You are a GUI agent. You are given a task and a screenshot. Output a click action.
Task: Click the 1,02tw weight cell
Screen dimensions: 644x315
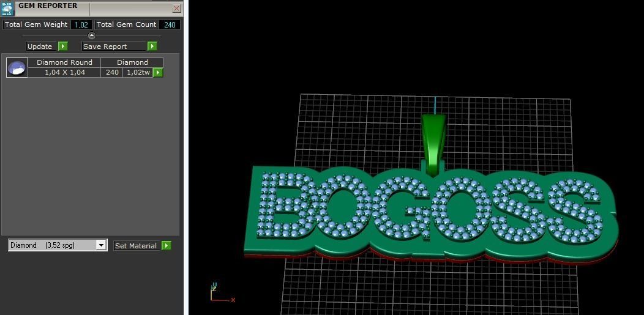(x=138, y=72)
